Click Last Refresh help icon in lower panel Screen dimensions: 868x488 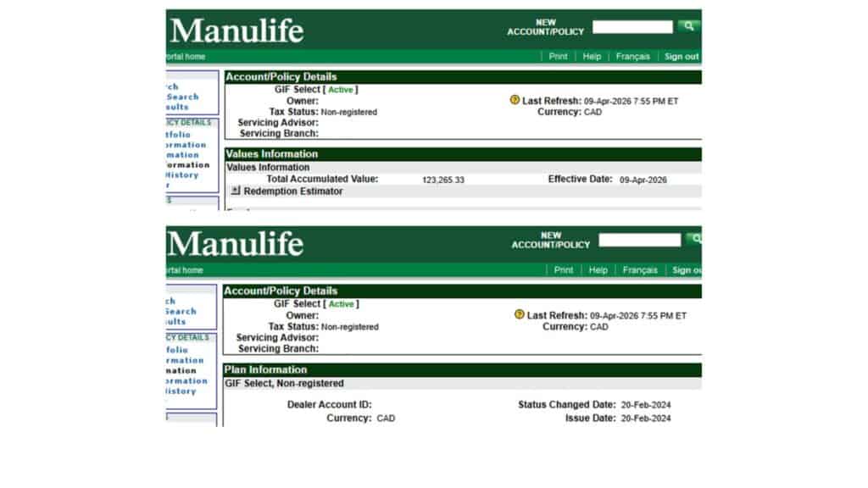pos(520,314)
